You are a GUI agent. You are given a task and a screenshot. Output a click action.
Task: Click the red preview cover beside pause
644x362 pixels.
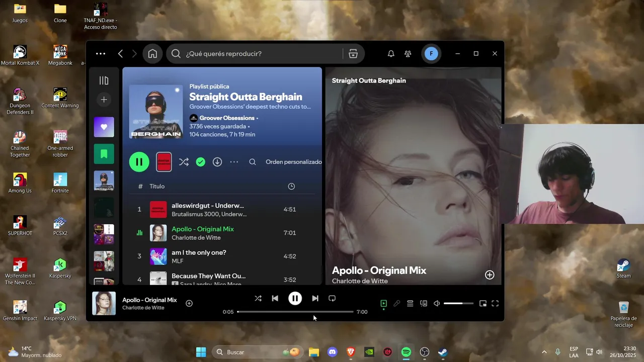pyautogui.click(x=164, y=162)
